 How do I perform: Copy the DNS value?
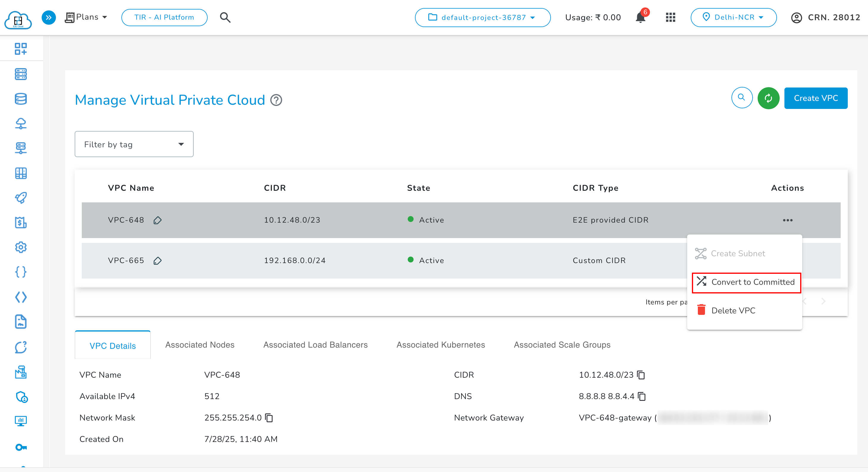642,396
